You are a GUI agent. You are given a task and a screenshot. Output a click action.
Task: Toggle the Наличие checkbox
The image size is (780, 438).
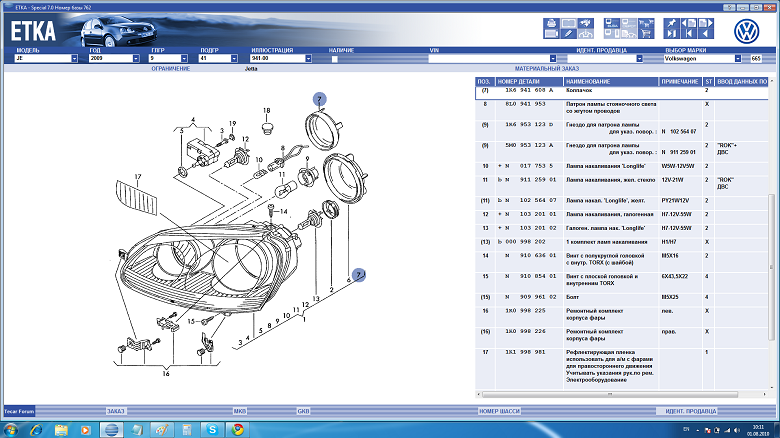point(334,59)
